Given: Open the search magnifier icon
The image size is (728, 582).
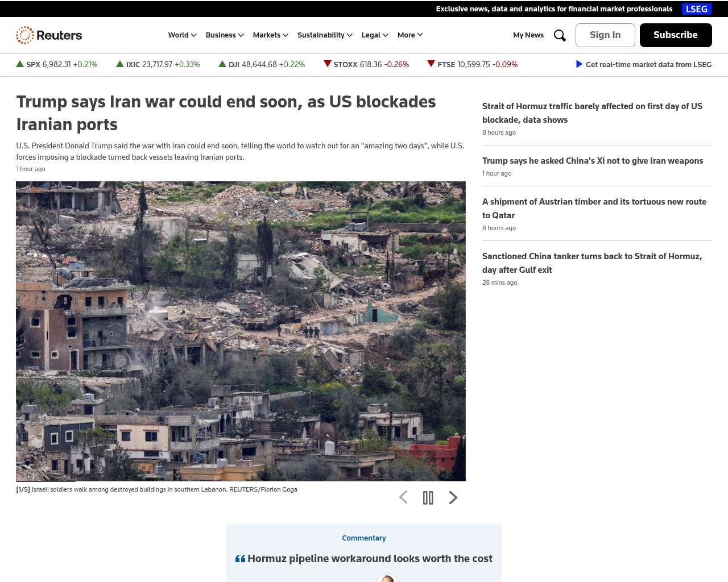Looking at the screenshot, I should point(560,35).
